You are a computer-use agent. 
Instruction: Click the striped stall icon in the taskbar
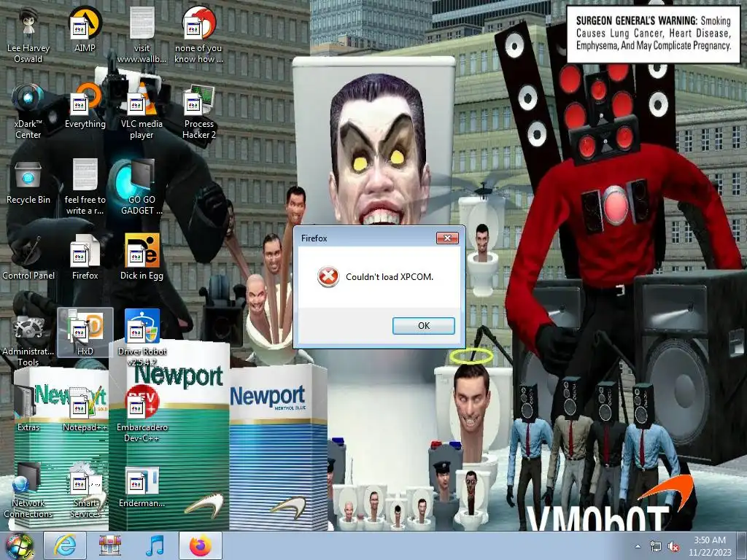(109, 545)
